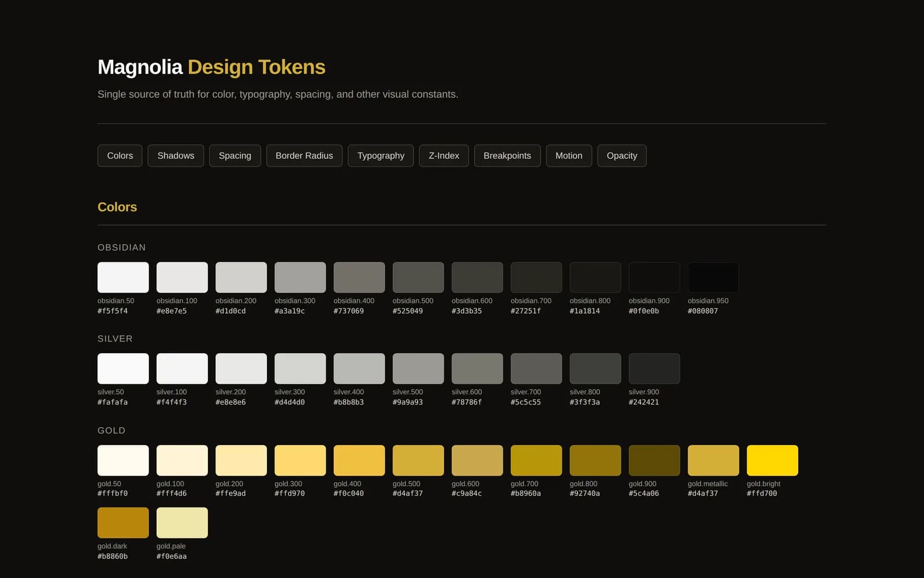The image size is (924, 578).
Task: Choose the obsidian.300 swatch
Action: 300,277
